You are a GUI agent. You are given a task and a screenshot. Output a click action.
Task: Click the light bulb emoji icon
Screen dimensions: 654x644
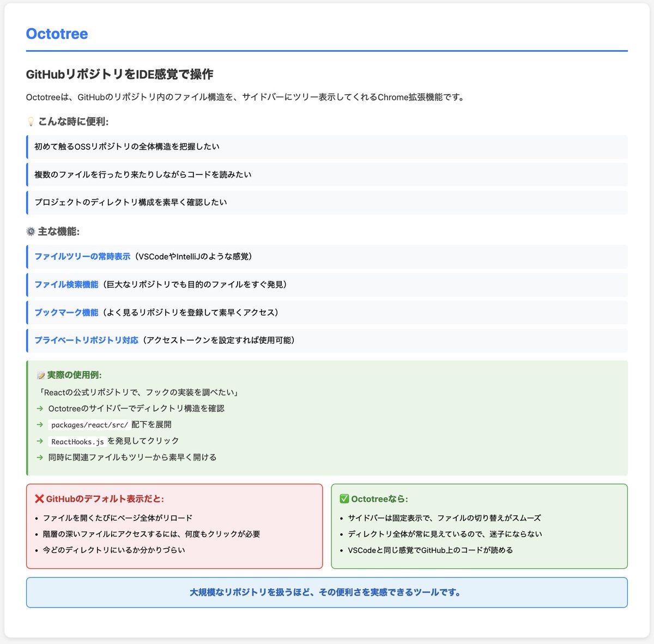[x=31, y=121]
